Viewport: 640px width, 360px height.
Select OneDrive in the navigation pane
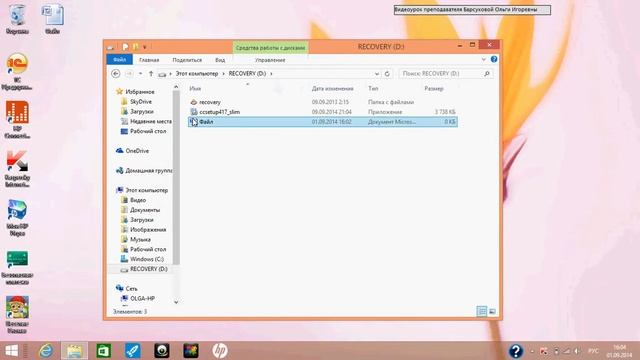(137, 151)
